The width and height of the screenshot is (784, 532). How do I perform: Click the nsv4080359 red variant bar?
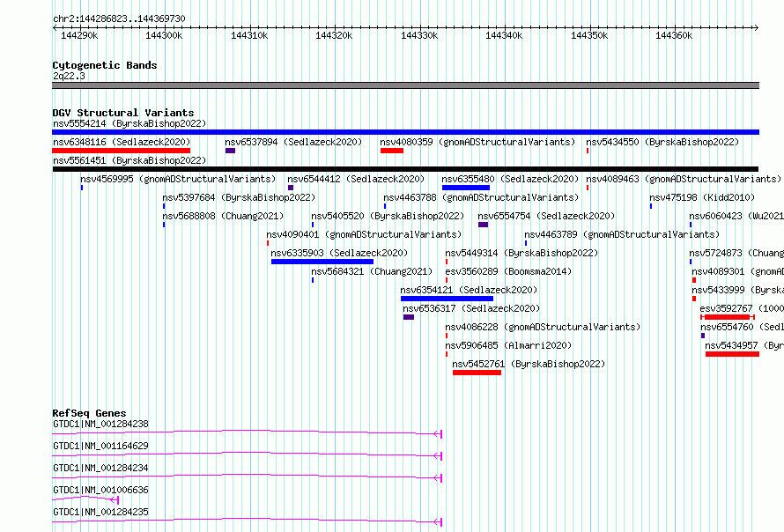(x=392, y=151)
